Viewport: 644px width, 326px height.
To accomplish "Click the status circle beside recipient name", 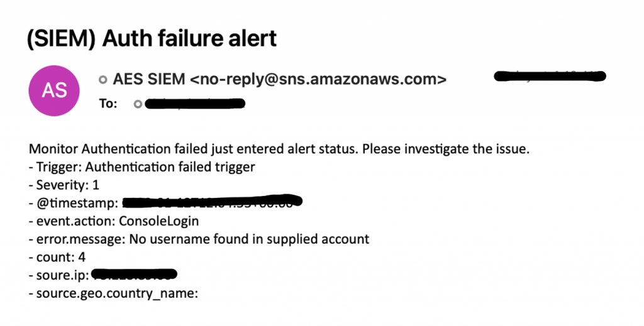I will tap(138, 104).
